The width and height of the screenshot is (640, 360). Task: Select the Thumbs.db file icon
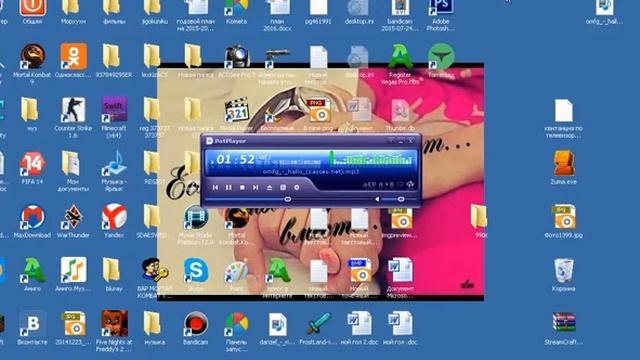400,115
